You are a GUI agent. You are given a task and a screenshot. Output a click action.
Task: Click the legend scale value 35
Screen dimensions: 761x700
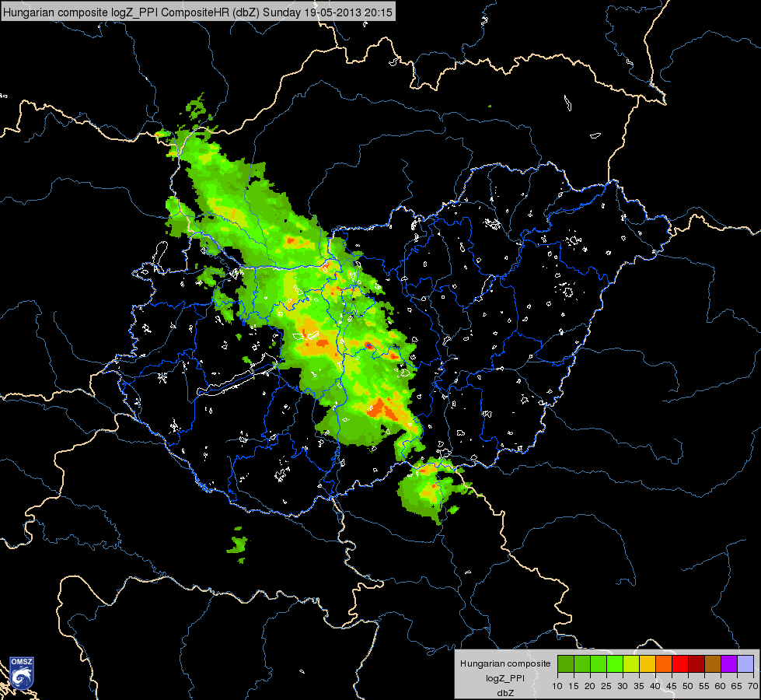point(639,686)
